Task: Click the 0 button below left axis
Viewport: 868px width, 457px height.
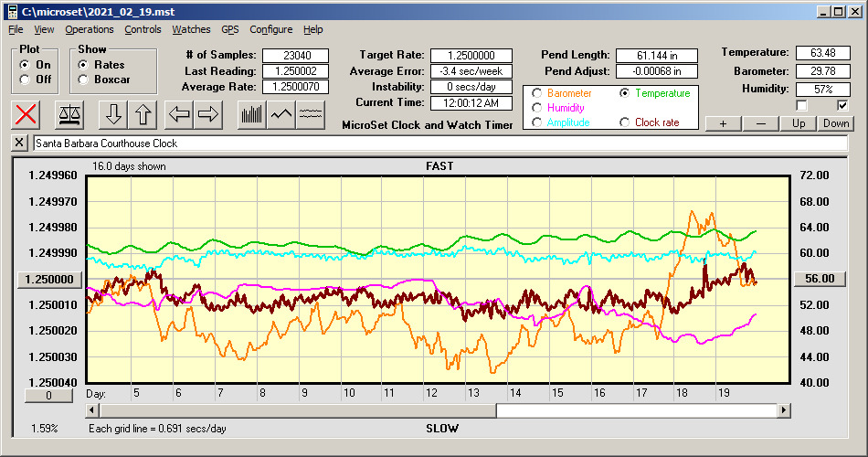Action: (48, 396)
